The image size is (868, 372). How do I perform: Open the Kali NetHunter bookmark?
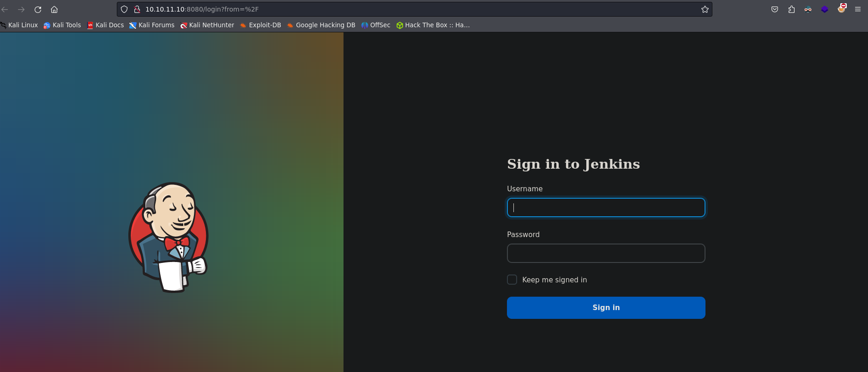click(207, 25)
